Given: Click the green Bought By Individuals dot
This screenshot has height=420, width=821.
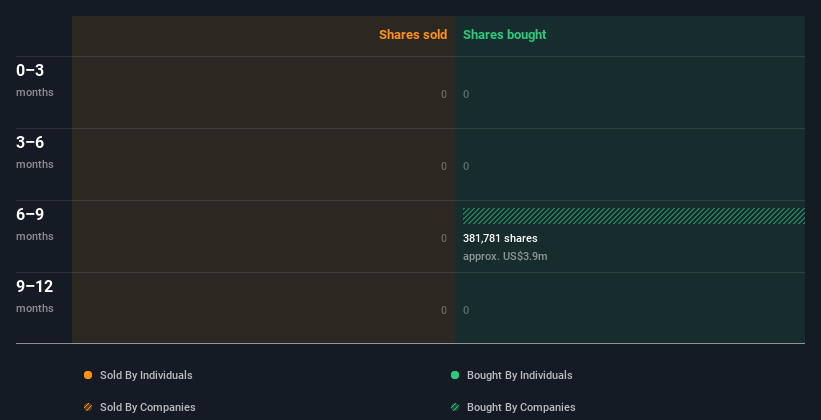Looking at the screenshot, I should click(x=455, y=375).
